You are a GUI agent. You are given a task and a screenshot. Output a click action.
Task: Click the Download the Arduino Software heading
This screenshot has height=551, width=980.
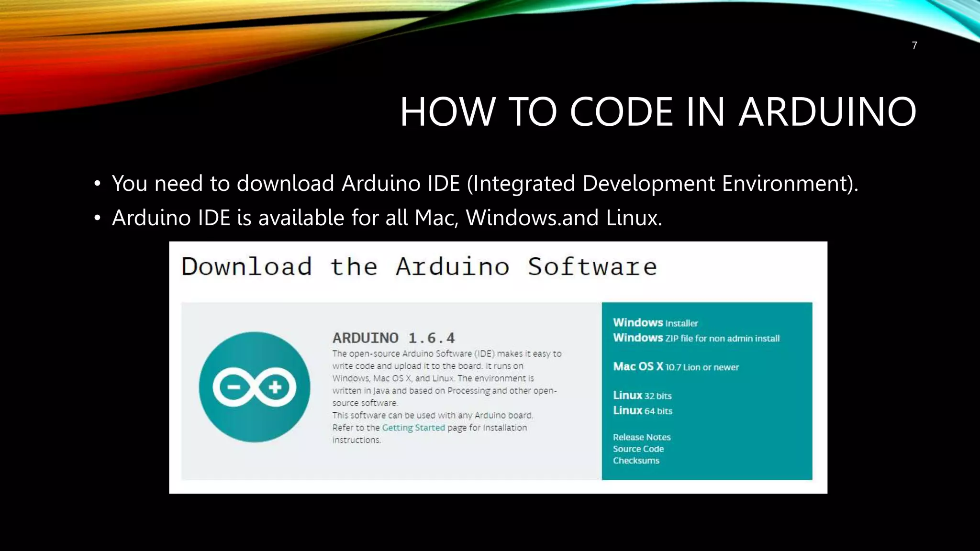[419, 267]
